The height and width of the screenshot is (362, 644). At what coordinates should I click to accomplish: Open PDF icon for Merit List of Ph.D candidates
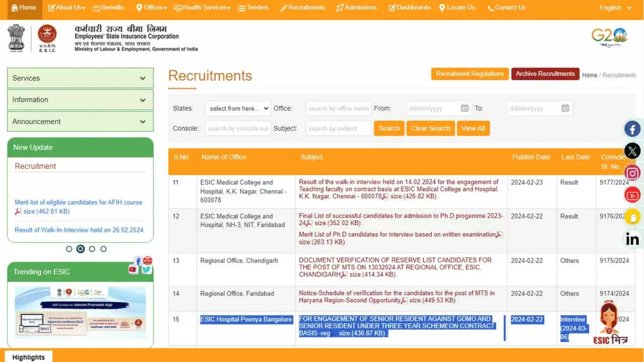click(x=499, y=235)
